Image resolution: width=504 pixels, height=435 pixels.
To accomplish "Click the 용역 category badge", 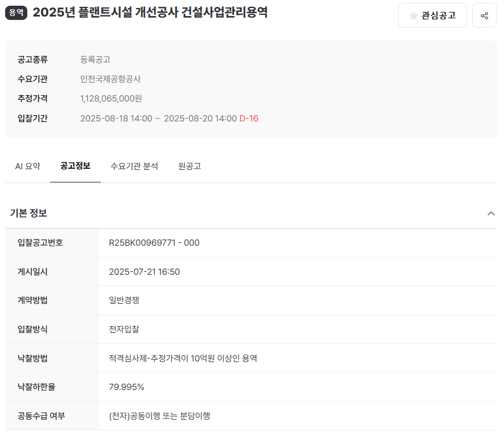I will pos(16,13).
